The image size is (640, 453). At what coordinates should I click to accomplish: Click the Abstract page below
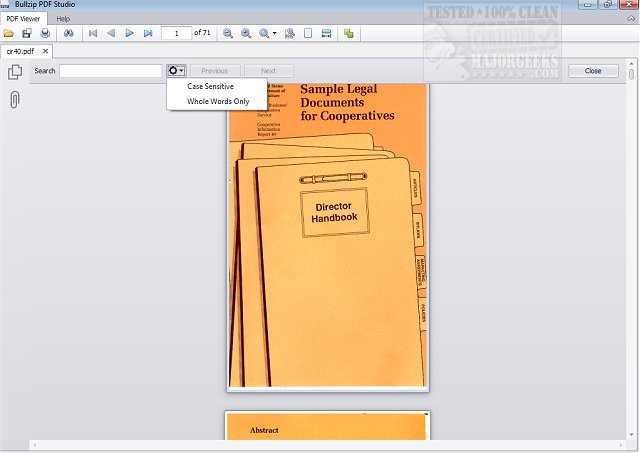[327, 426]
